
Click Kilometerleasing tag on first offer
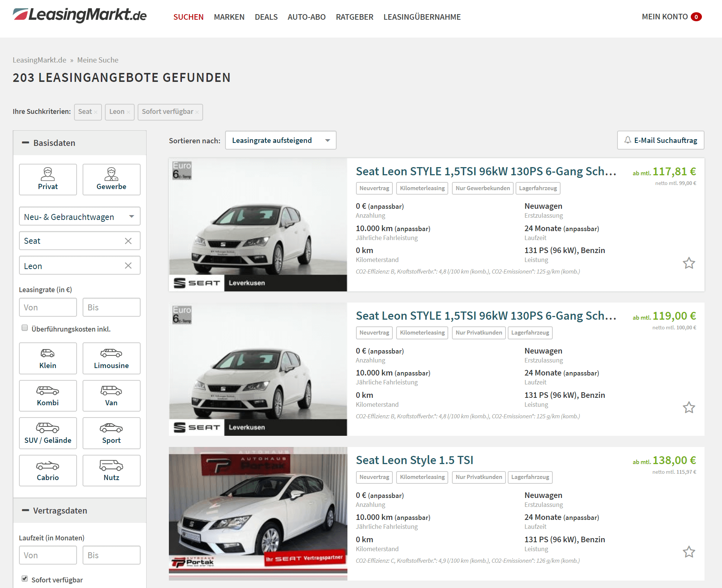pyautogui.click(x=422, y=188)
